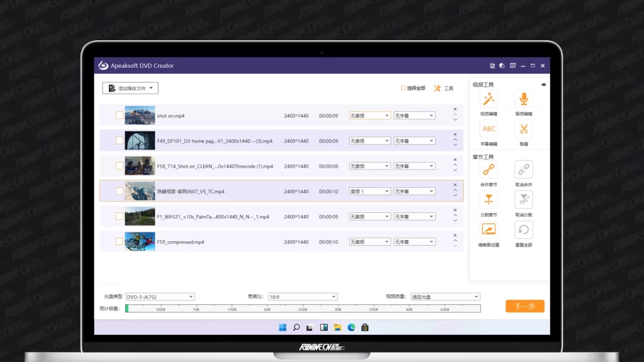
Task: Open audio track dropdown showing 音频 1
Action: [370, 191]
